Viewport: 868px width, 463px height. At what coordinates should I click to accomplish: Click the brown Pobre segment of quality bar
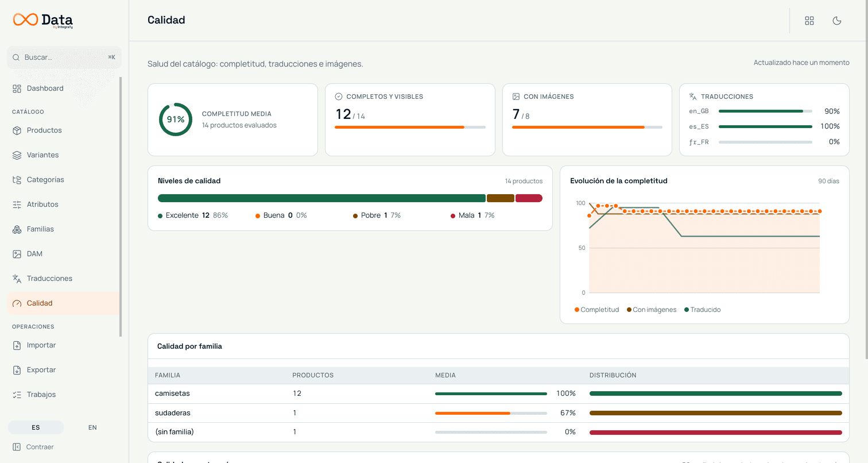[x=501, y=198]
